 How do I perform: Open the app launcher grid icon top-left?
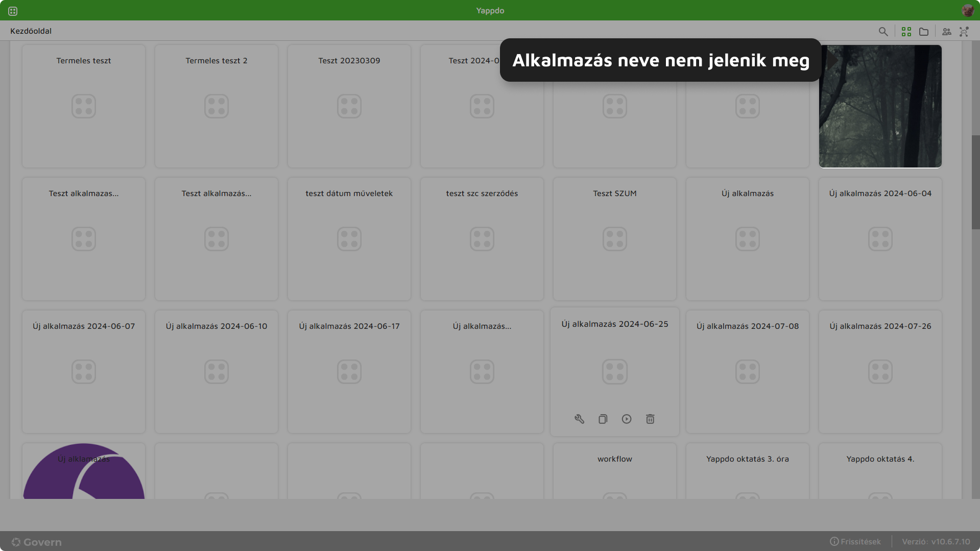click(12, 10)
